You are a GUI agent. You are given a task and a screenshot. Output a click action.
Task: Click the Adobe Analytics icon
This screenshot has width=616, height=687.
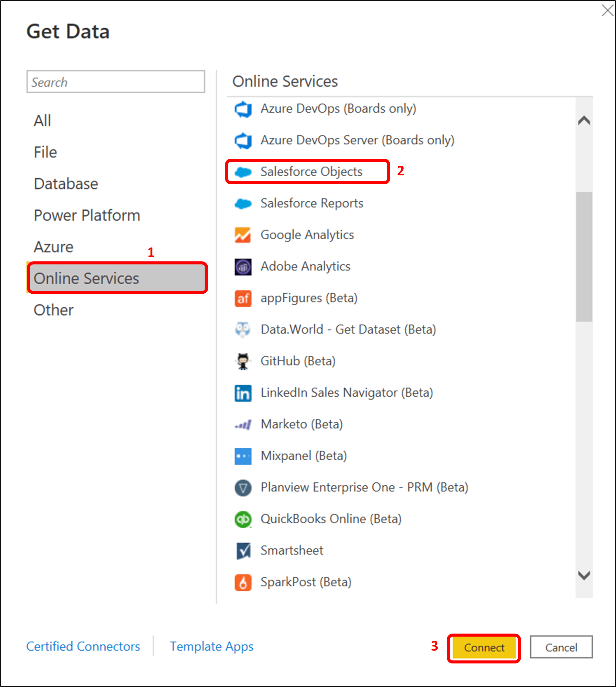click(x=243, y=267)
